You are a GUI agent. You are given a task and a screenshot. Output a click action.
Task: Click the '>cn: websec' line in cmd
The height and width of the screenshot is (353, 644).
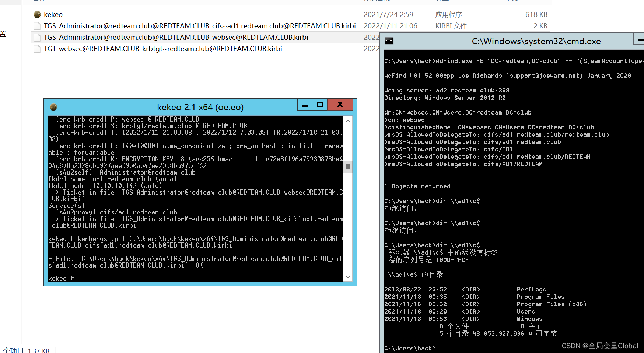click(x=405, y=120)
